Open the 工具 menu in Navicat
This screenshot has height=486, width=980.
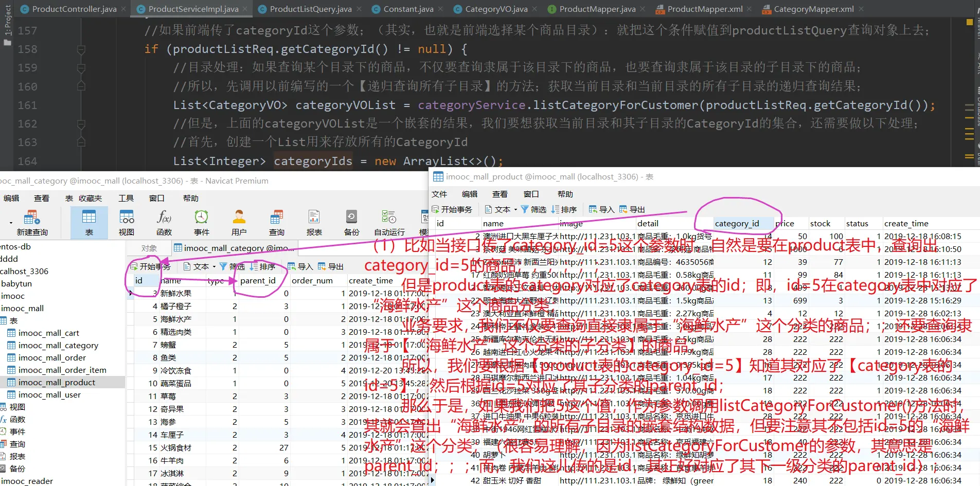point(126,199)
